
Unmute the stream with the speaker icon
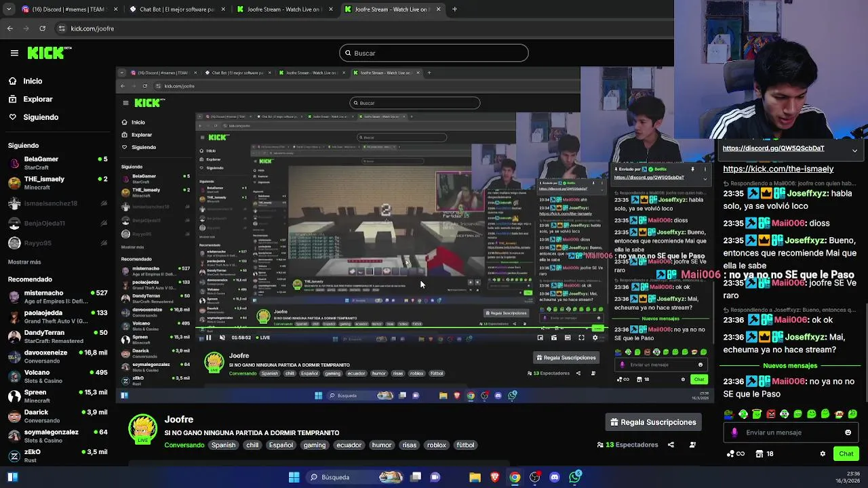tap(222, 338)
